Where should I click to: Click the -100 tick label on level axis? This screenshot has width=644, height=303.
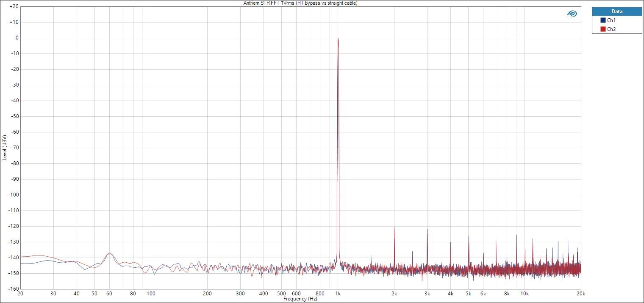pos(13,195)
